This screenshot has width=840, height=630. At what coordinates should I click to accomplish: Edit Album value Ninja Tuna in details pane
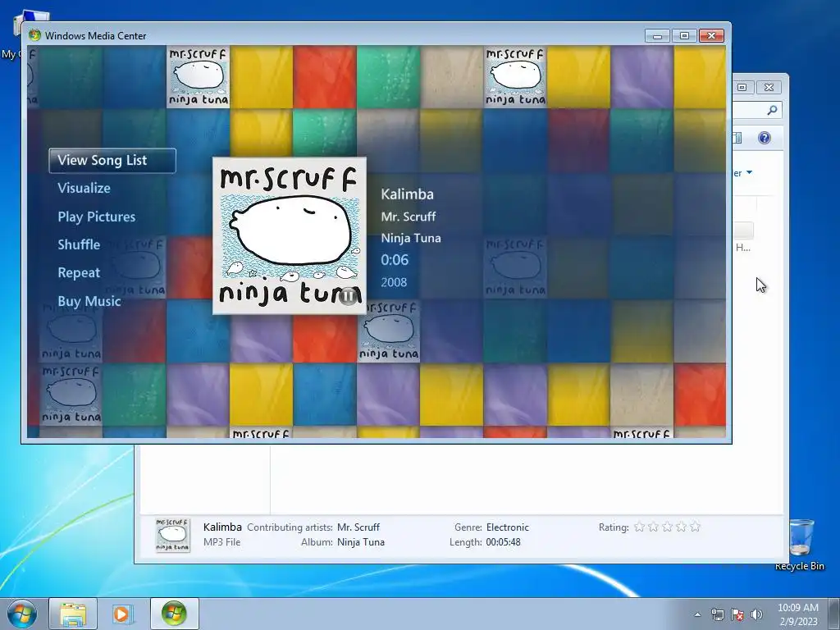tap(361, 542)
